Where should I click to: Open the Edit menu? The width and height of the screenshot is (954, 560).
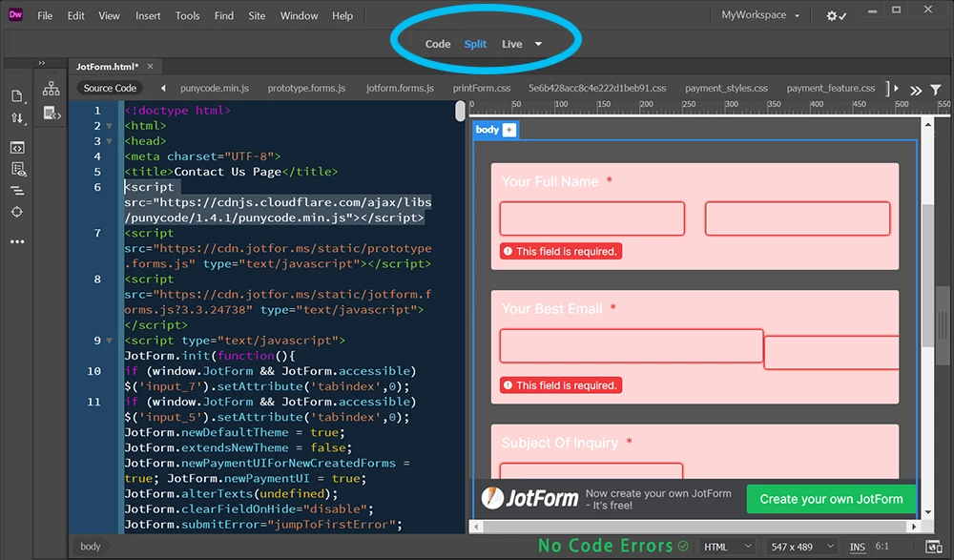pos(76,16)
